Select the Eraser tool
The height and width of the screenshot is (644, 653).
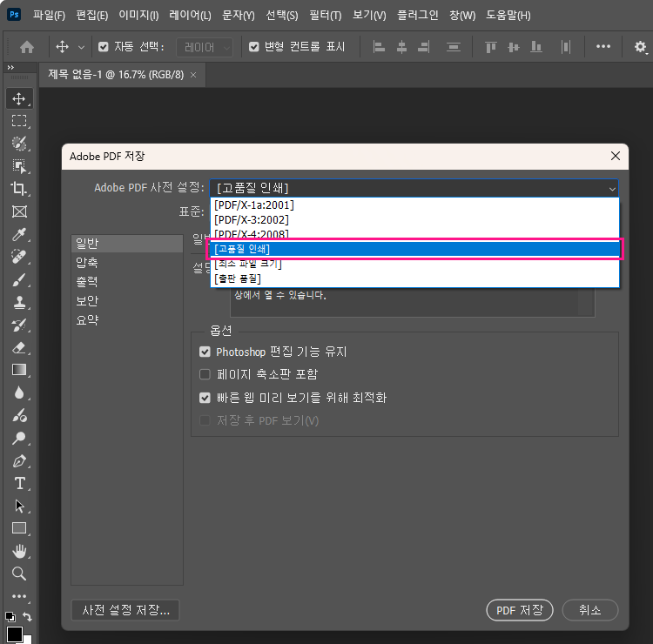coord(19,347)
